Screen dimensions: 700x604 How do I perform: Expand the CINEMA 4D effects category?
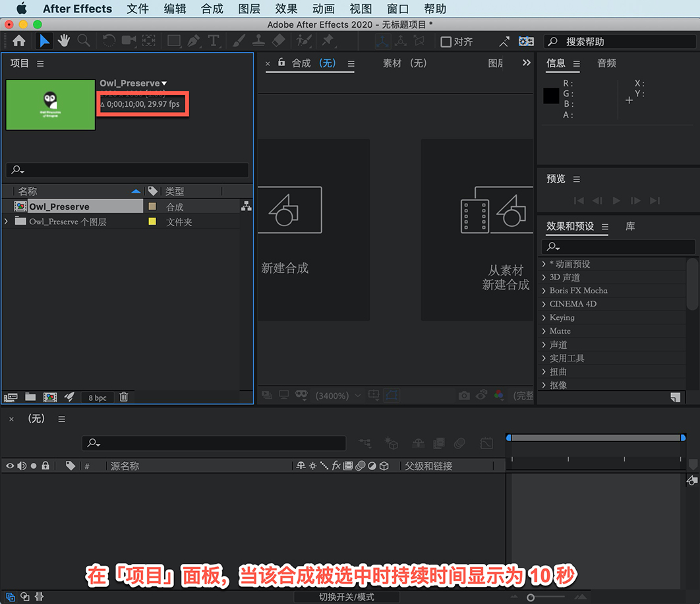(544, 304)
